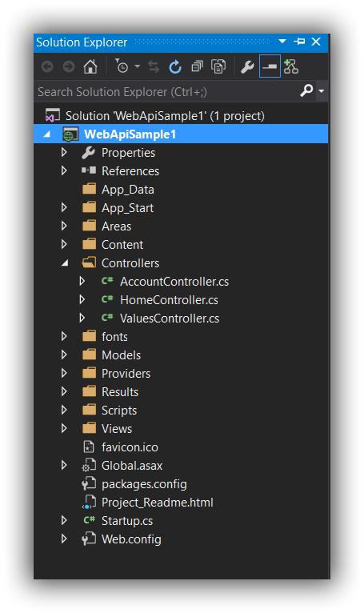This screenshot has height=613, width=364.
Task: Select the ValuesController.cs file
Action: 170,319
